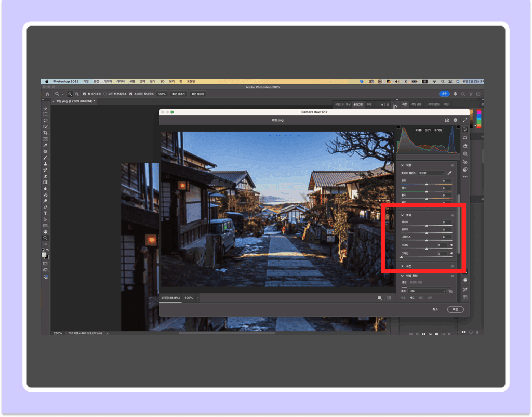Click the 확인 button in Camera Raw
The height and width of the screenshot is (417, 532).
(x=455, y=309)
